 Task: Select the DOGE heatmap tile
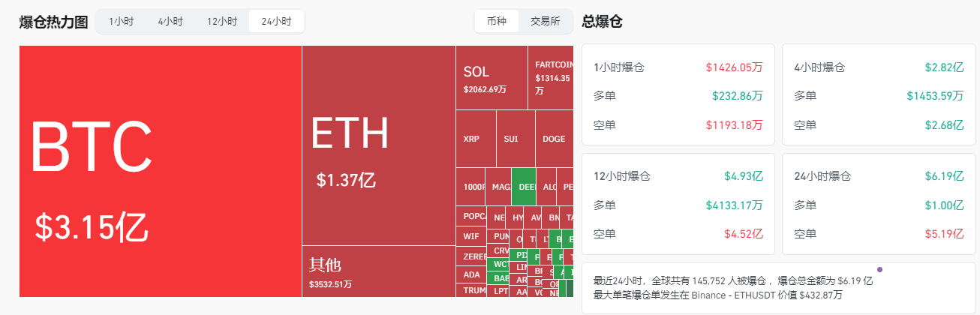point(555,139)
